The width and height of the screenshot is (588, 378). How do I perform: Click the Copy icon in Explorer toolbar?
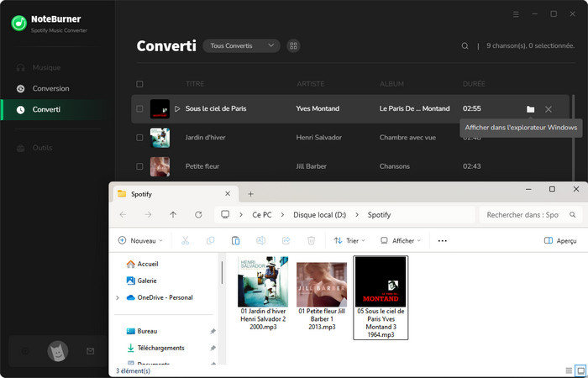pyautogui.click(x=210, y=241)
